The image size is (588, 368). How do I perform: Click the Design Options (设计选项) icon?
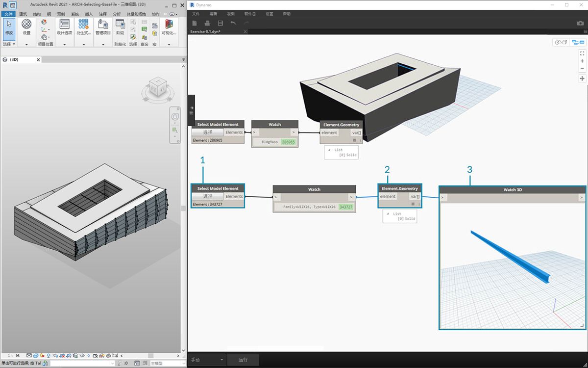[x=64, y=27]
